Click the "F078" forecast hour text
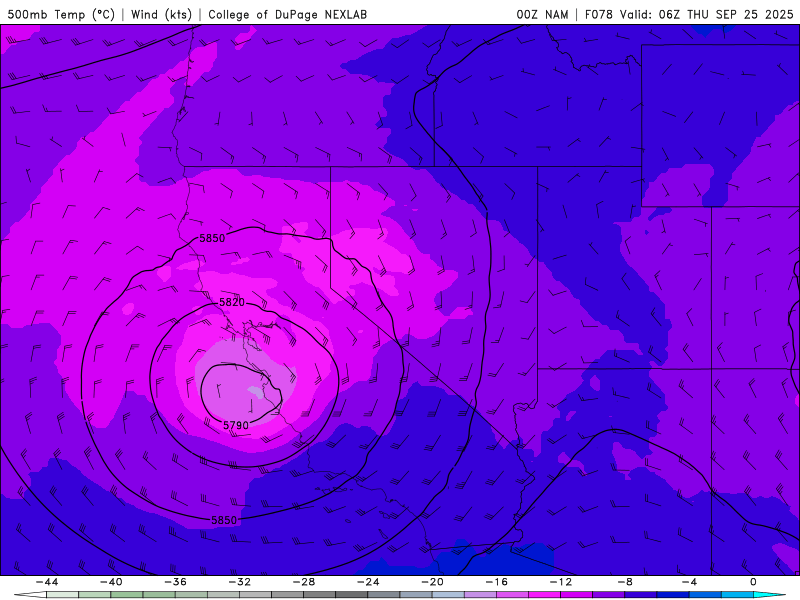The height and width of the screenshot is (600, 800). pyautogui.click(x=598, y=14)
